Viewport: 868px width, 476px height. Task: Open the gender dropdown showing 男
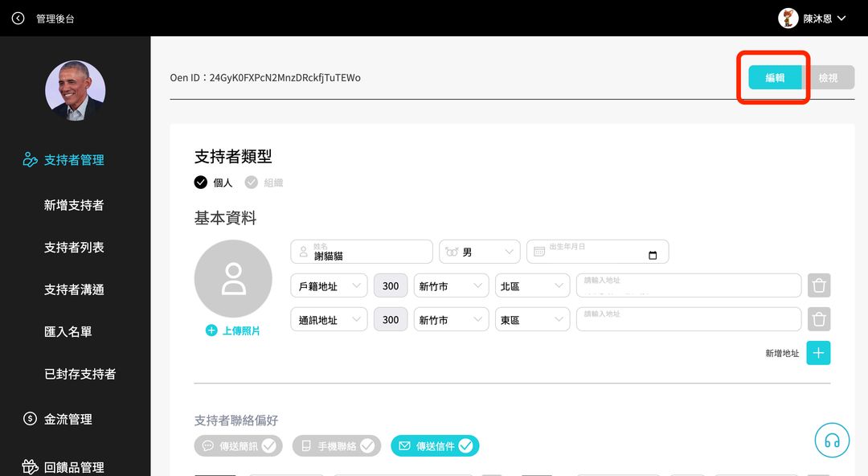pos(479,252)
